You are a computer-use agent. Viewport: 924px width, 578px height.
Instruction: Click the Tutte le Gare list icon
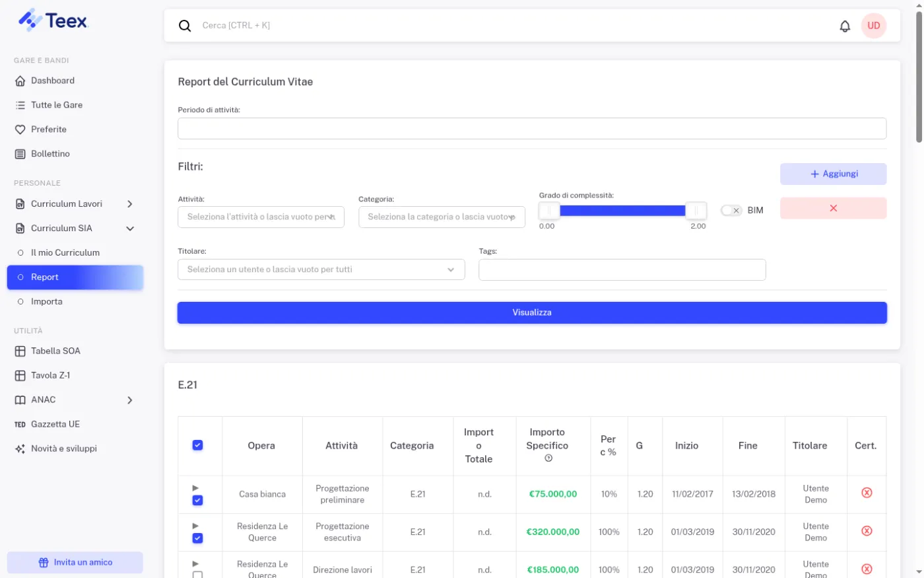(x=20, y=105)
